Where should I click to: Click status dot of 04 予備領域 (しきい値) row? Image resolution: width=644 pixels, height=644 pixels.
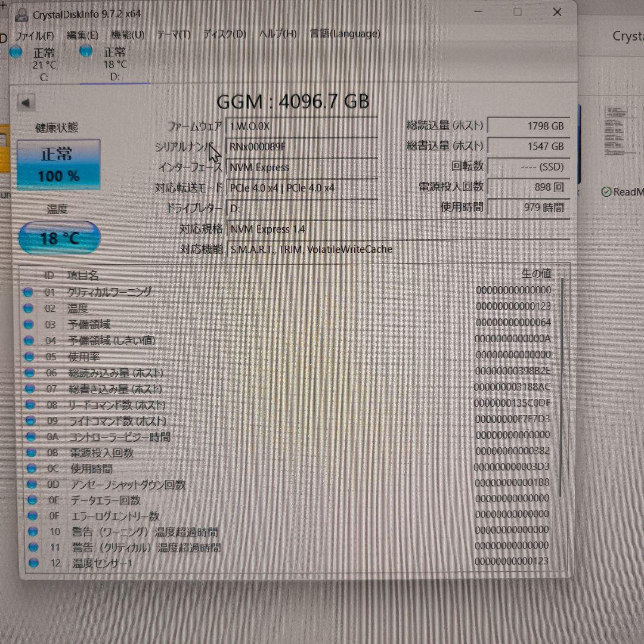pyautogui.click(x=29, y=340)
